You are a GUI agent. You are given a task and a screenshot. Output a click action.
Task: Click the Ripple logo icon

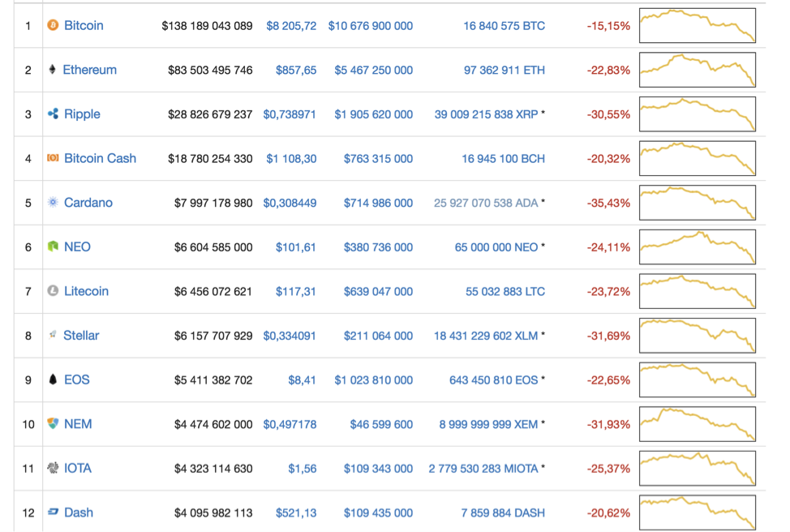(52, 114)
